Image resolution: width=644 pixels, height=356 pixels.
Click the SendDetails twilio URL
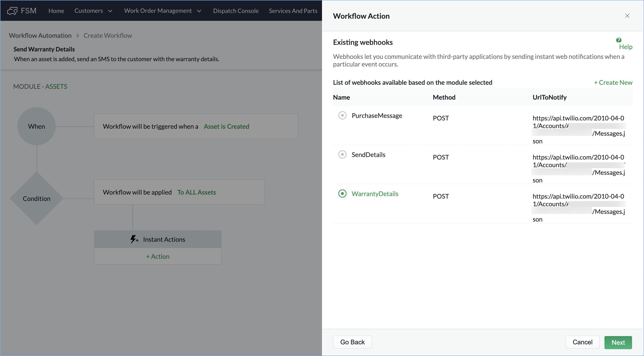[579, 168]
